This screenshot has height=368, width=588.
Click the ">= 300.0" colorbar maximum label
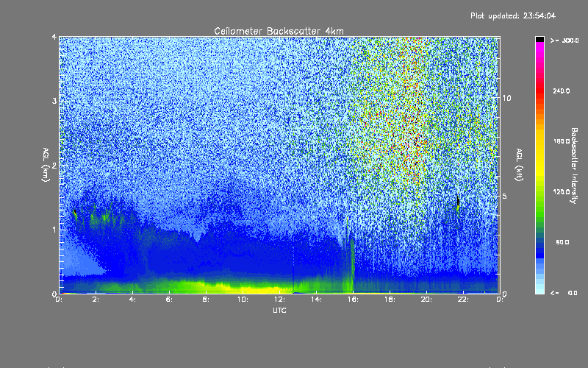point(564,40)
